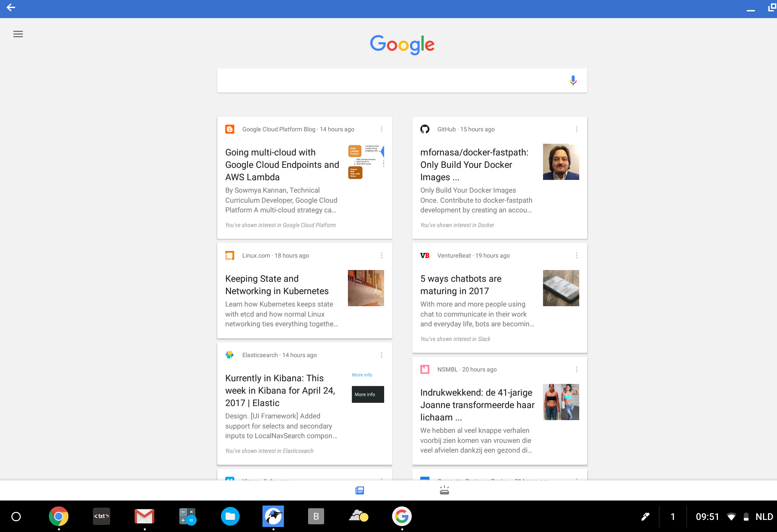Restore the window with the top-right icon
This screenshot has width=777, height=532.
tap(772, 7)
